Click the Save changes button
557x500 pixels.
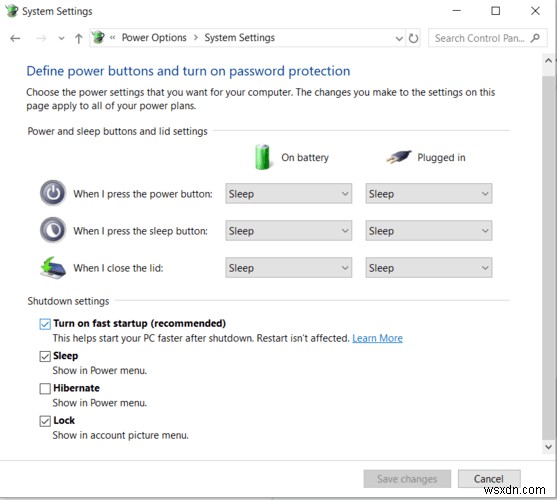coord(407,479)
